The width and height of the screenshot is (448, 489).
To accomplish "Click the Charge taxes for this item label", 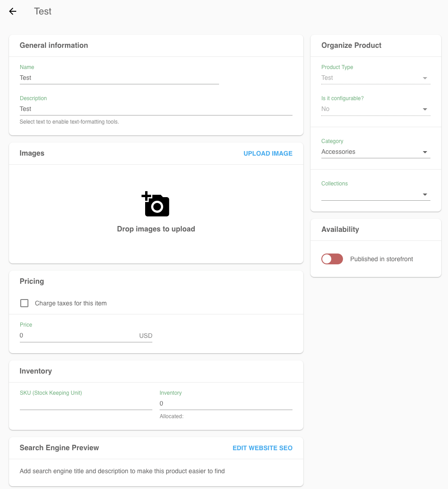I will pos(71,304).
